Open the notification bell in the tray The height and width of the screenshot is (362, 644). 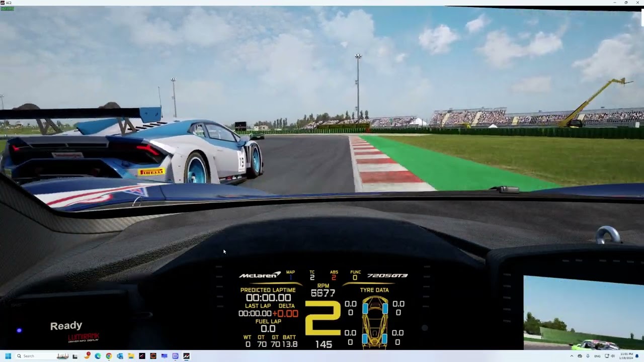(637, 356)
